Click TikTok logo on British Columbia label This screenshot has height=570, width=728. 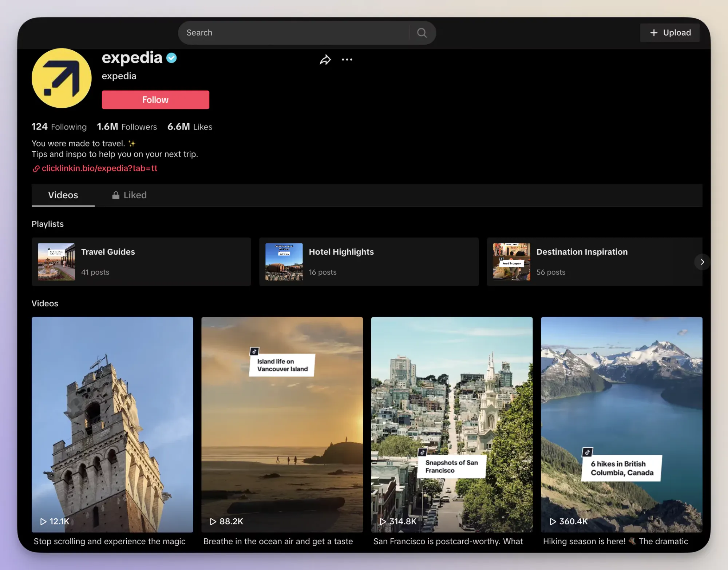(x=587, y=452)
